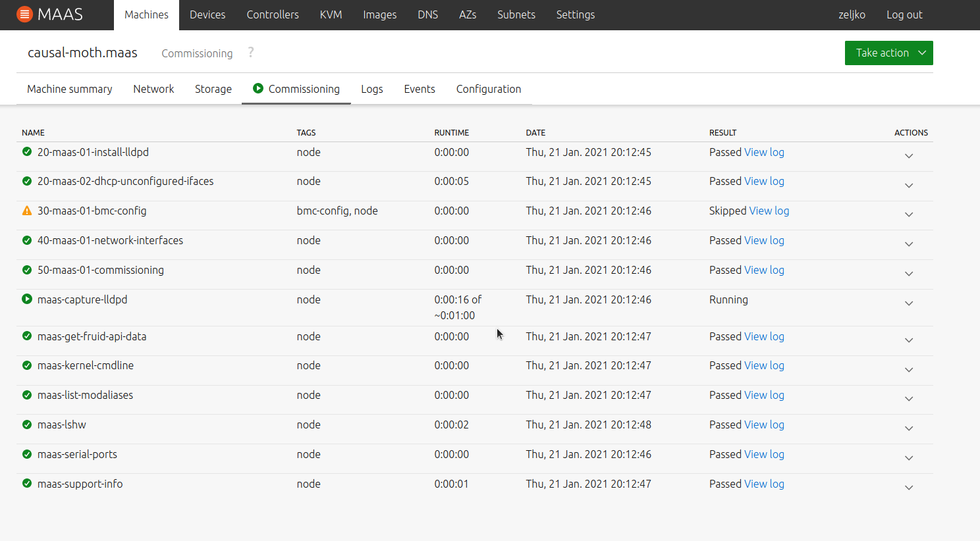Open KVM in top navigation

tap(331, 14)
